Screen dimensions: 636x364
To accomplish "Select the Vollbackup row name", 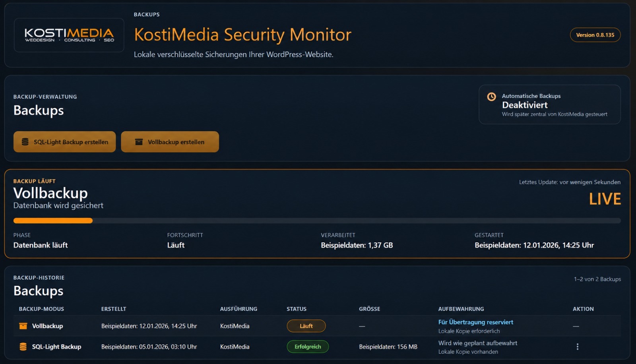I will (47, 326).
